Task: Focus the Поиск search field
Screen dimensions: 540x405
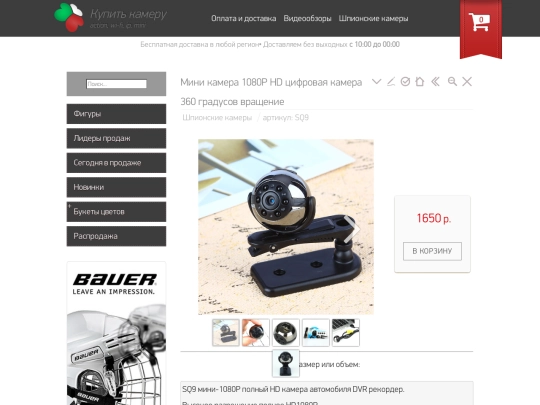Action: 116,84
